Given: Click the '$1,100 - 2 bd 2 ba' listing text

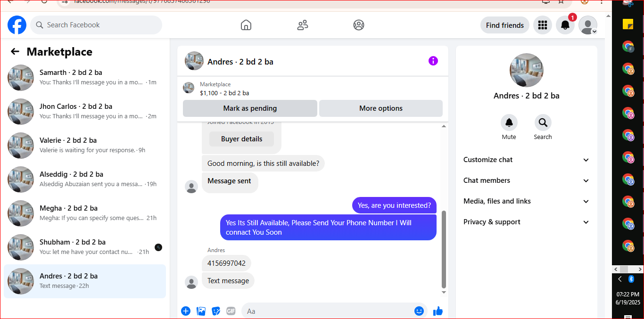Looking at the screenshot, I should tap(224, 93).
